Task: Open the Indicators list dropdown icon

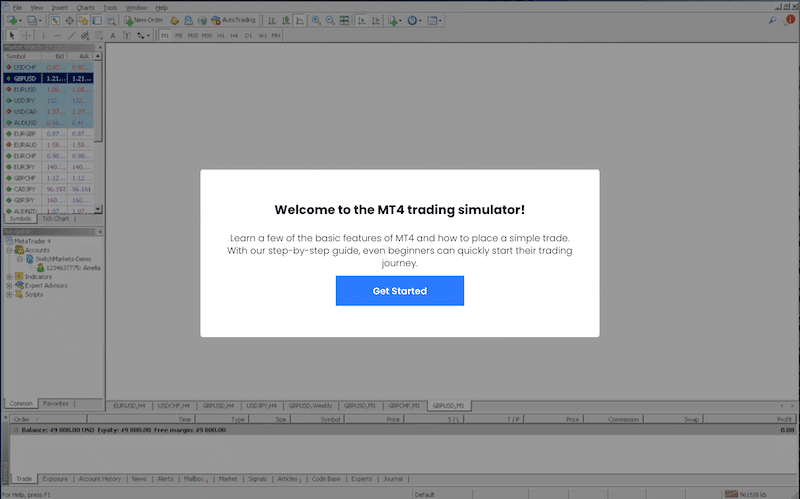Action: 394,20
